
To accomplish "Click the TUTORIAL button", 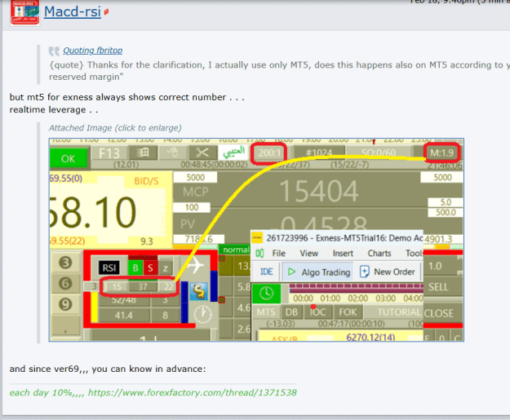I will (x=393, y=312).
